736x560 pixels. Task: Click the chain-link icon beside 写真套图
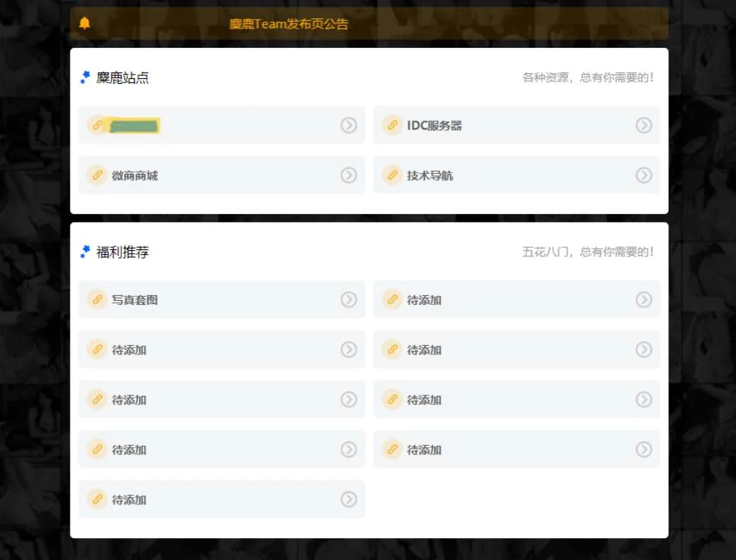pyautogui.click(x=97, y=299)
